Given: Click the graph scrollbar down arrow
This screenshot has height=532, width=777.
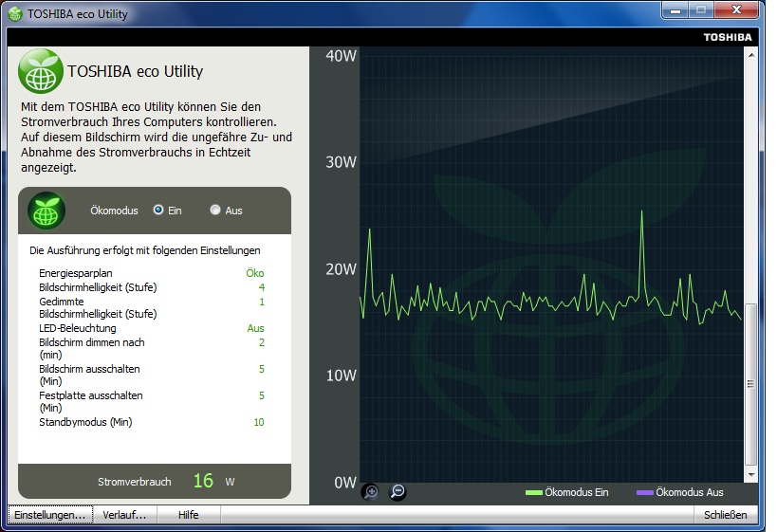Looking at the screenshot, I should 751,474.
